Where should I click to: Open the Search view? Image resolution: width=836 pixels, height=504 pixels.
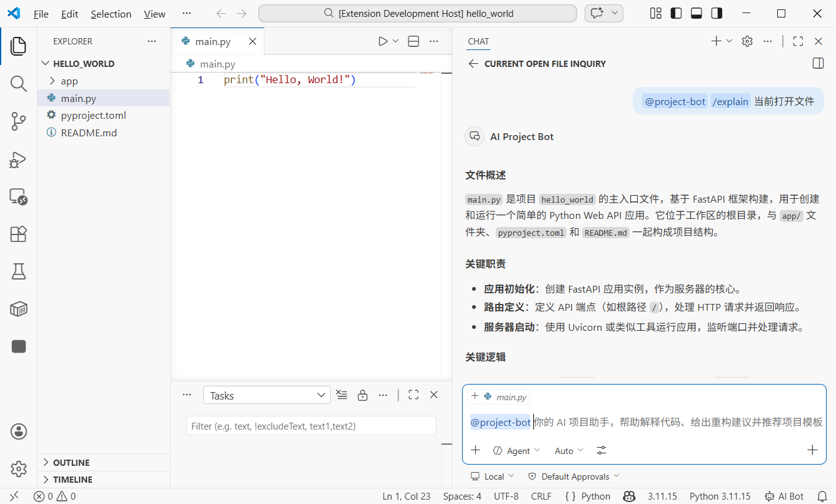pos(18,84)
